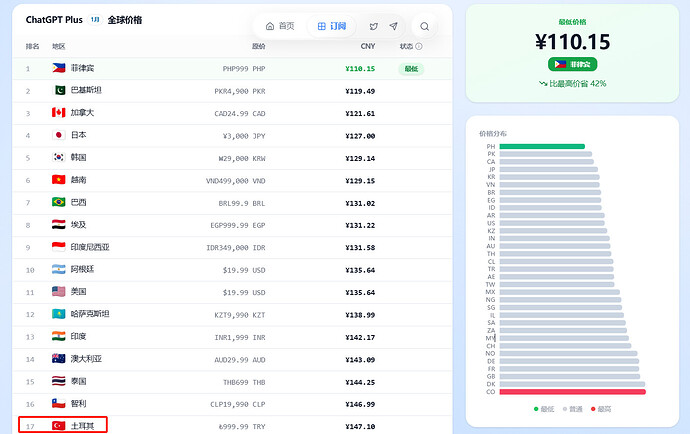Click the ₩29,000 KRW original price

242,158
